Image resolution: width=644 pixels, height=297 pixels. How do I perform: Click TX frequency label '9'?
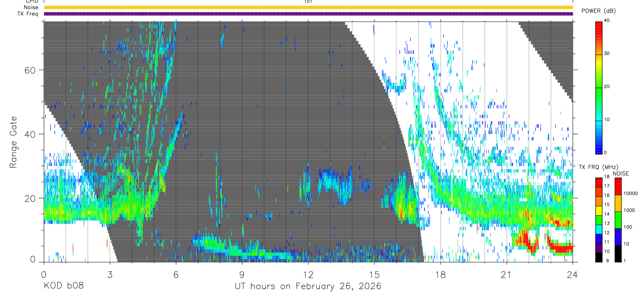pyautogui.click(x=607, y=260)
